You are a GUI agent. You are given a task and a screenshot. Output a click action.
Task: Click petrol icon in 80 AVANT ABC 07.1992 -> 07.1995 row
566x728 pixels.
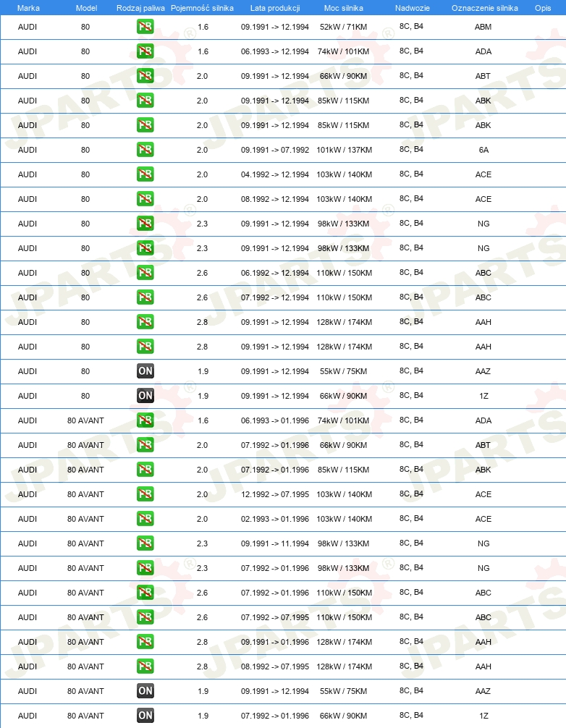145,617
